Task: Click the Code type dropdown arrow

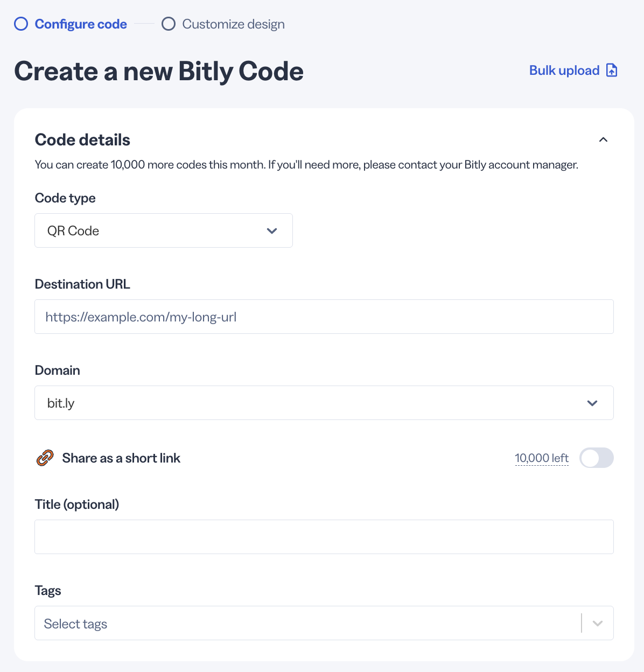Action: pos(272,231)
